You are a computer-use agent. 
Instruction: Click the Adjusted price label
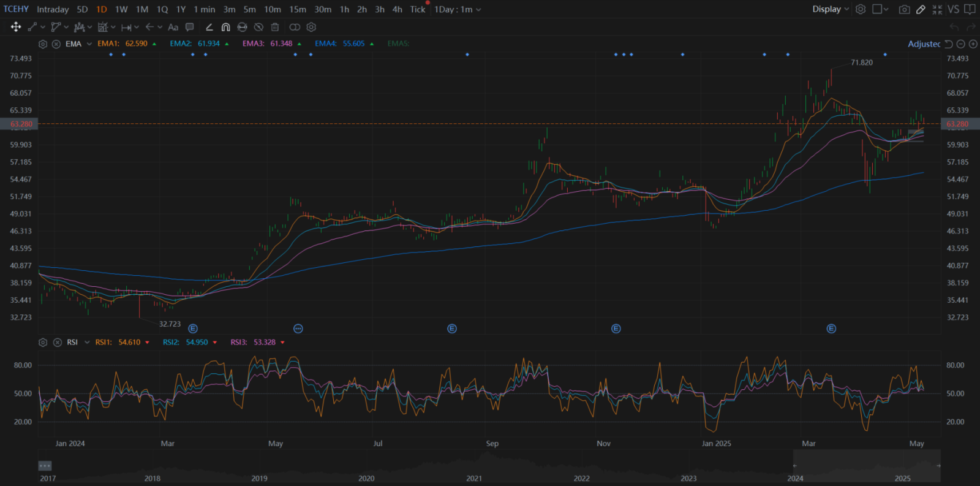coord(924,44)
